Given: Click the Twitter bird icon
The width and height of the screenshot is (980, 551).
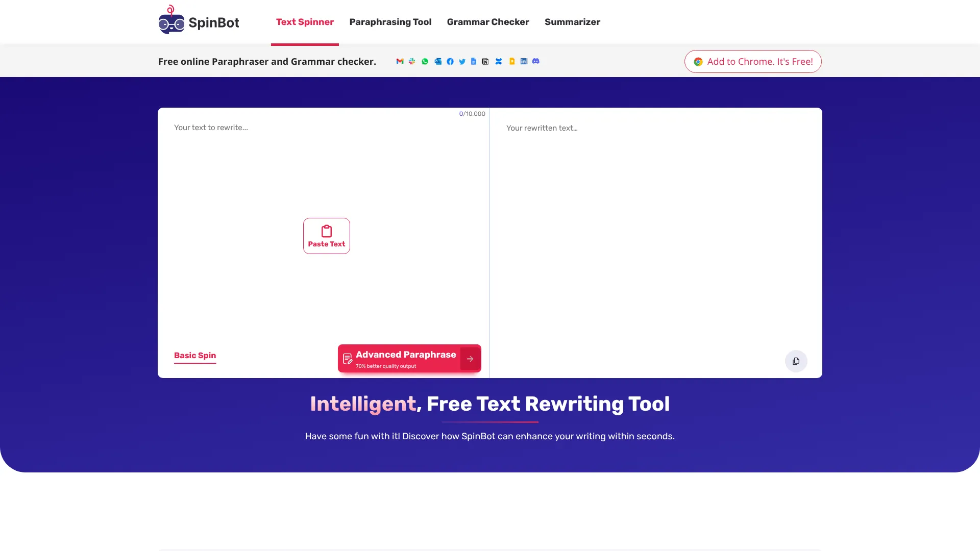Looking at the screenshot, I should tap(462, 61).
